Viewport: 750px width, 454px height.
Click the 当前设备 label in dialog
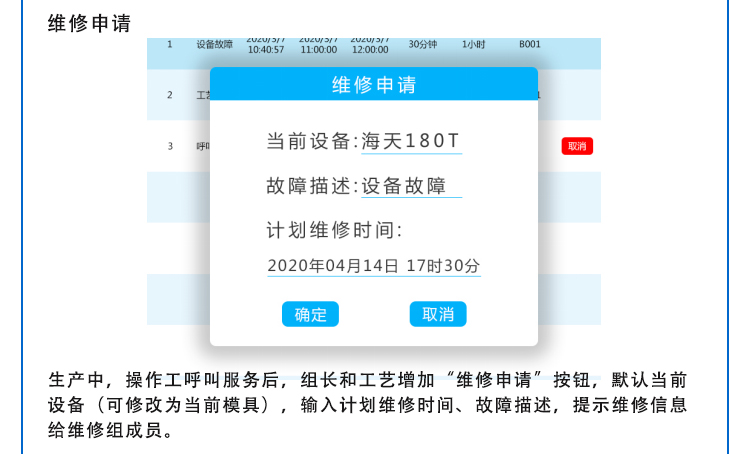point(310,141)
